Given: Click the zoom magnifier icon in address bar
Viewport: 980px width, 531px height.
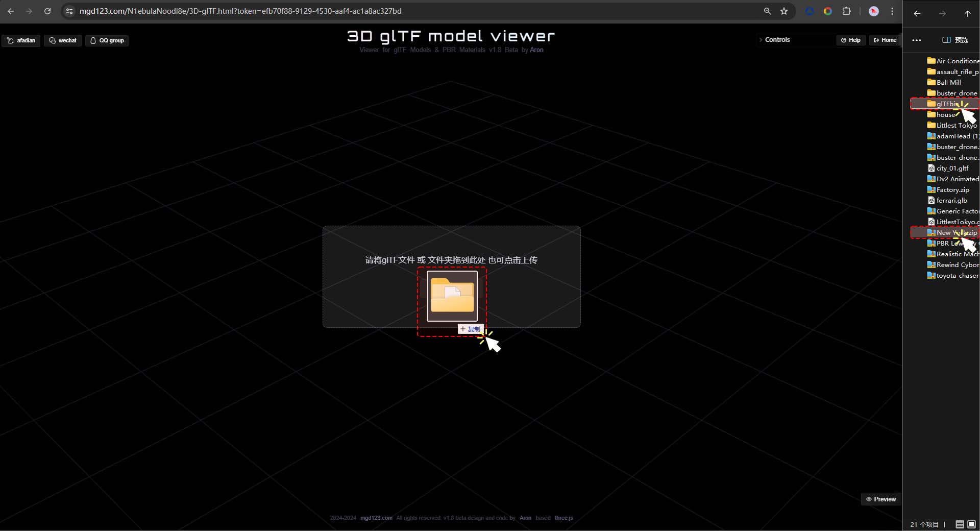Looking at the screenshot, I should 767,11.
